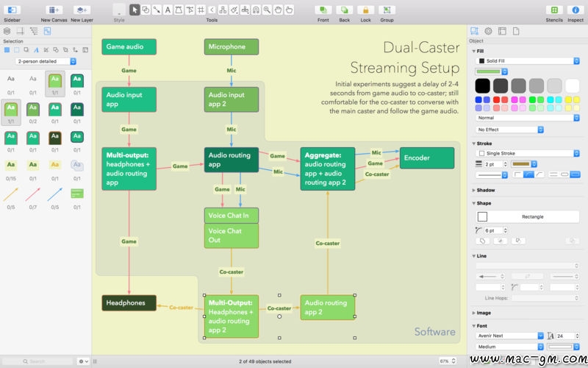
Task: Open the Stencils browser
Action: [554, 10]
